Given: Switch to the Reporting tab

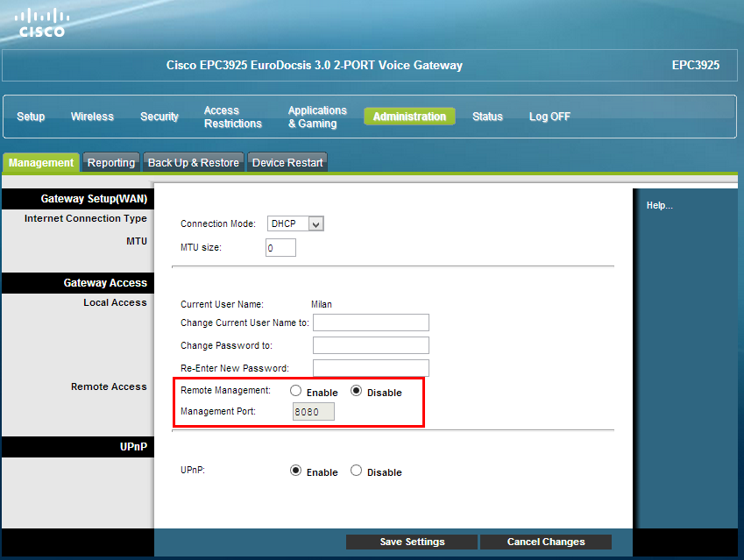Looking at the screenshot, I should click(x=111, y=163).
